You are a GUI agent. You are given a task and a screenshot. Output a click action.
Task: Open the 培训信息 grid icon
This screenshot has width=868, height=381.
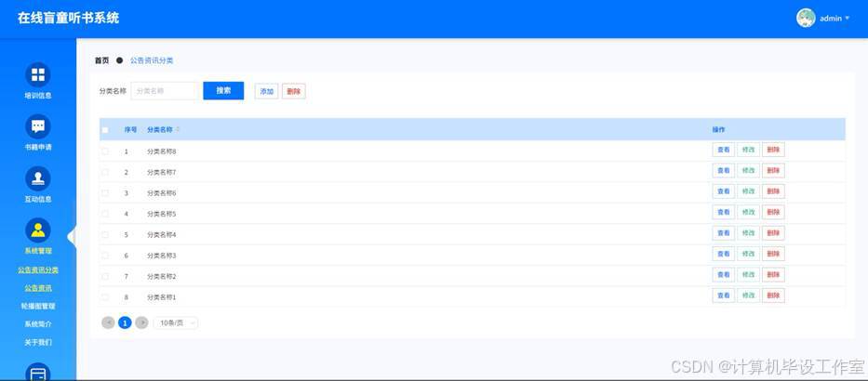point(37,74)
